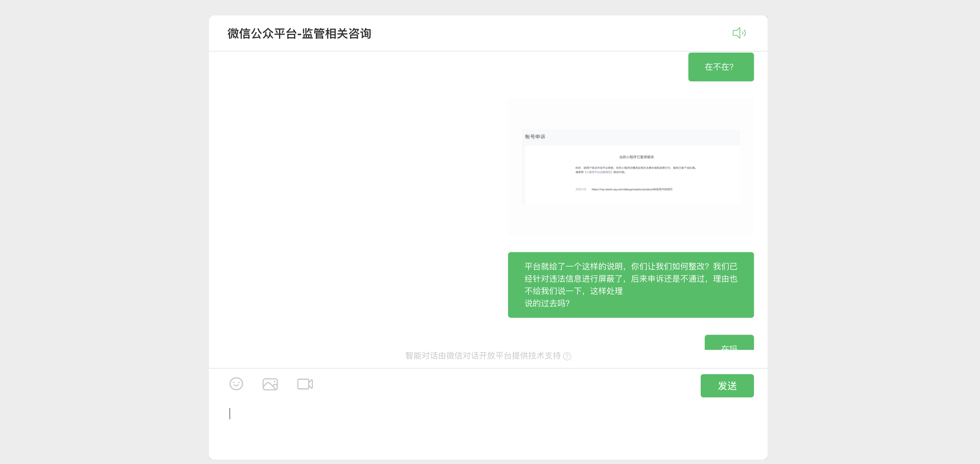Click the blinking text cursor in the input

[x=230, y=413]
